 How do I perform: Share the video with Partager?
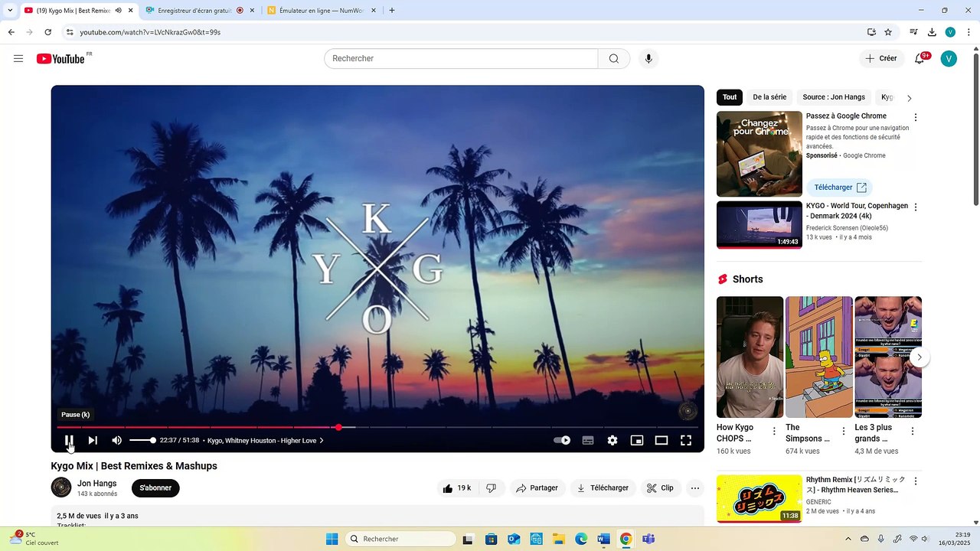537,488
